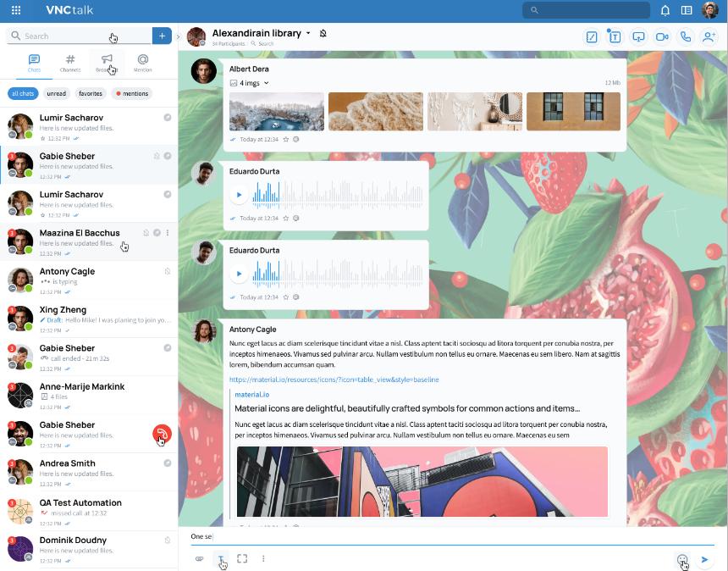Open more options for Maazina El Bacchus chat

(x=168, y=233)
